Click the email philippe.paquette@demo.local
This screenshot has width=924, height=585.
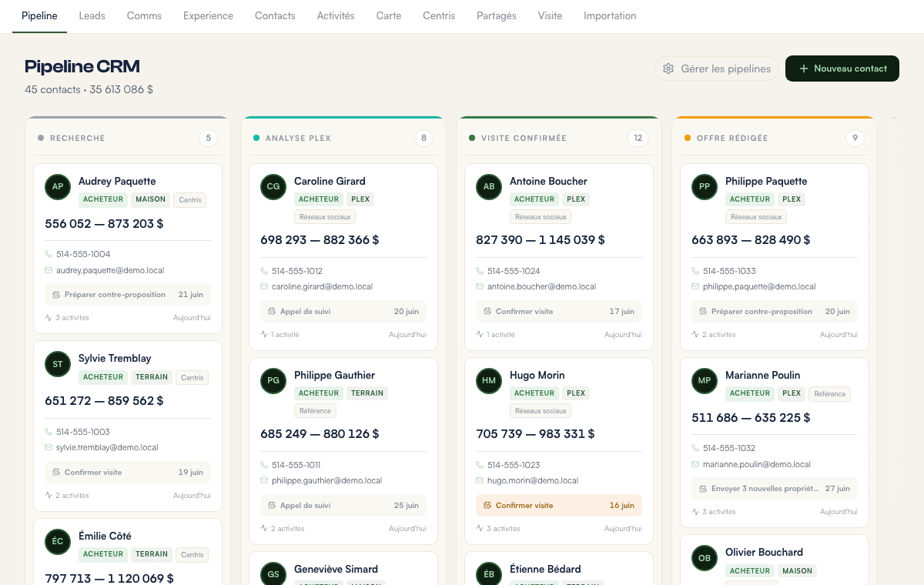pos(759,286)
